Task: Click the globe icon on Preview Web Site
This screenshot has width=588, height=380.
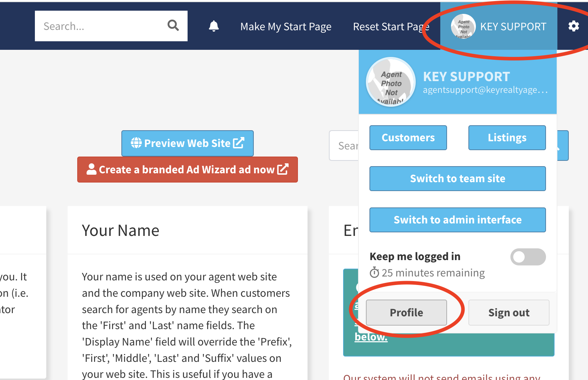Action: 136,143
